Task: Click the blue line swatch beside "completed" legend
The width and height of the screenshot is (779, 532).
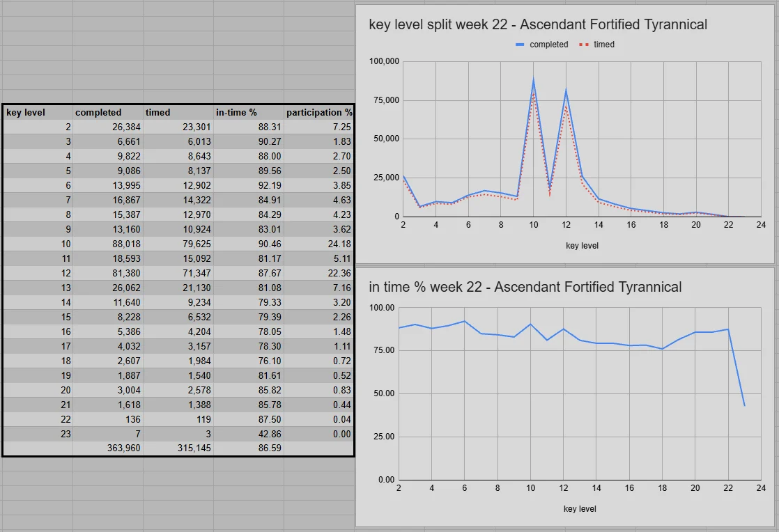Action: click(x=520, y=45)
